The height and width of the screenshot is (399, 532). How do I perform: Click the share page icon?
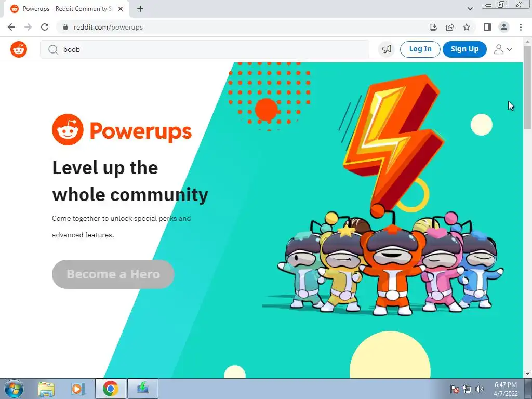tap(450, 27)
